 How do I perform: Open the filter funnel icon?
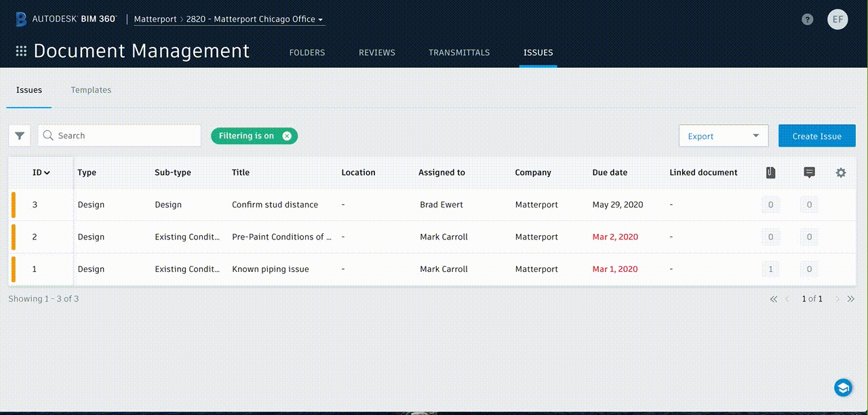click(x=20, y=136)
